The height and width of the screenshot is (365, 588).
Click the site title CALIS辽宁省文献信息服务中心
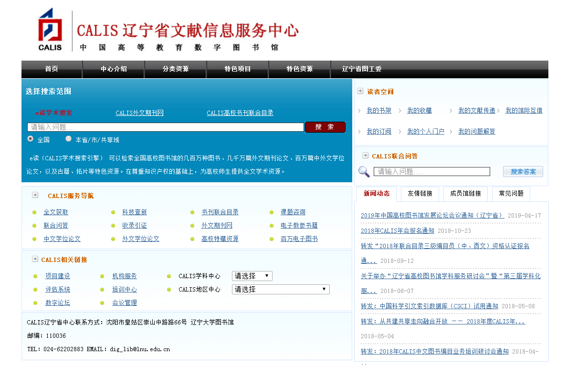188,30
